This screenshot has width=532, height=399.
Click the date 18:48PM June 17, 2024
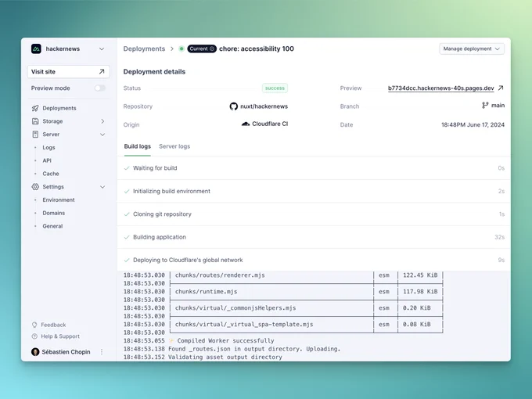pyautogui.click(x=473, y=125)
